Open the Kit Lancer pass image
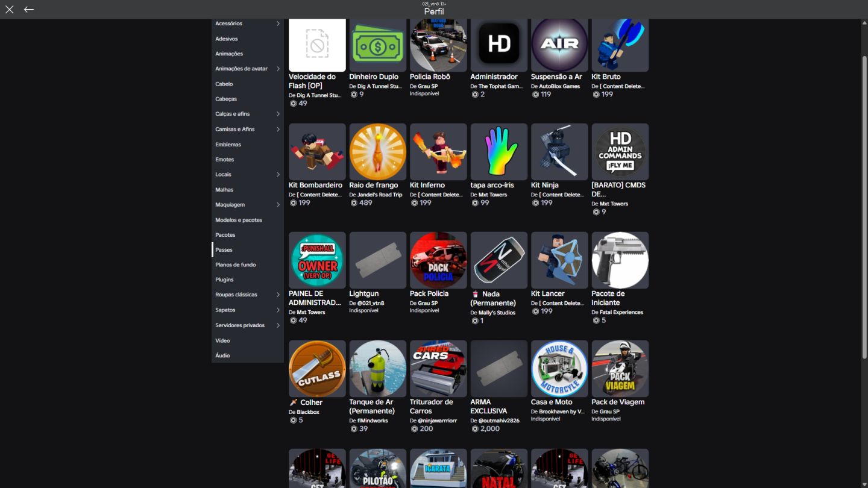The height and width of the screenshot is (488, 868). pos(559,260)
